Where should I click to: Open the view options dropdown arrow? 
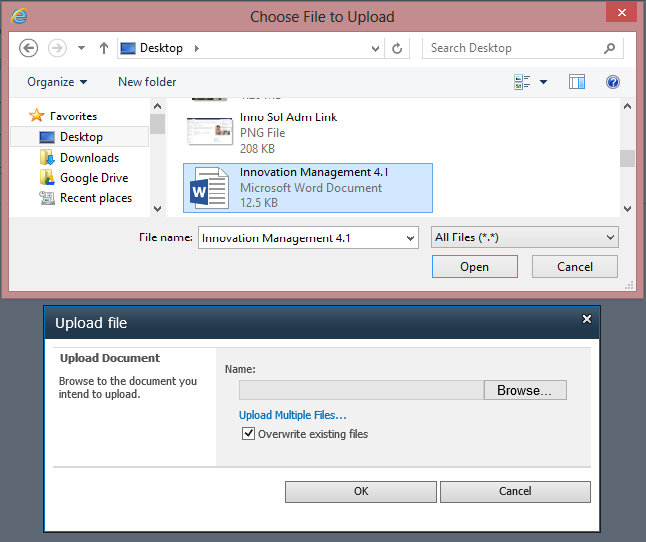tap(543, 82)
